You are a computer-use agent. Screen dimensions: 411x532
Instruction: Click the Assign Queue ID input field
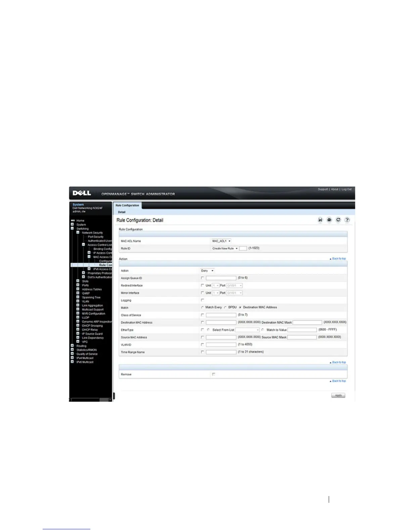tap(221, 278)
